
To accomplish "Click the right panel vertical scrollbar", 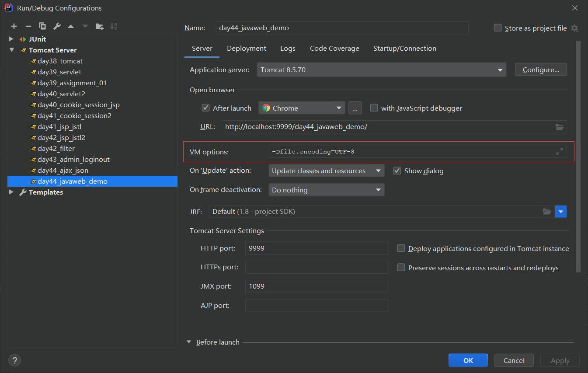I will click(578, 157).
